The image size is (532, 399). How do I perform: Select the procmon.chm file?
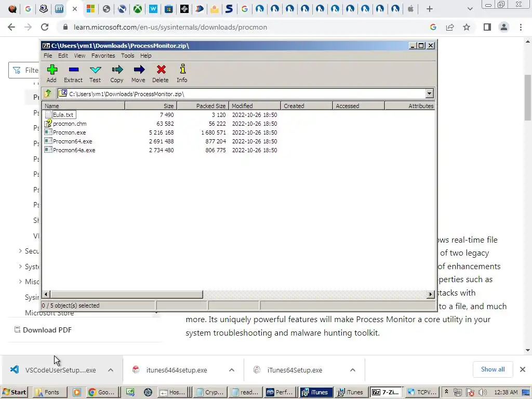66,124
